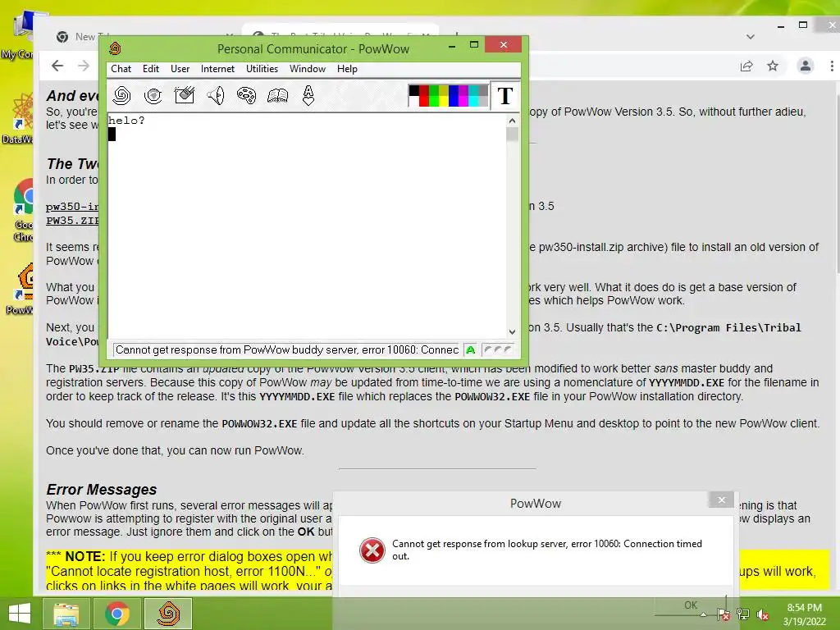Click the 'helo?' text in chat window
The height and width of the screenshot is (630, 840).
pos(126,121)
